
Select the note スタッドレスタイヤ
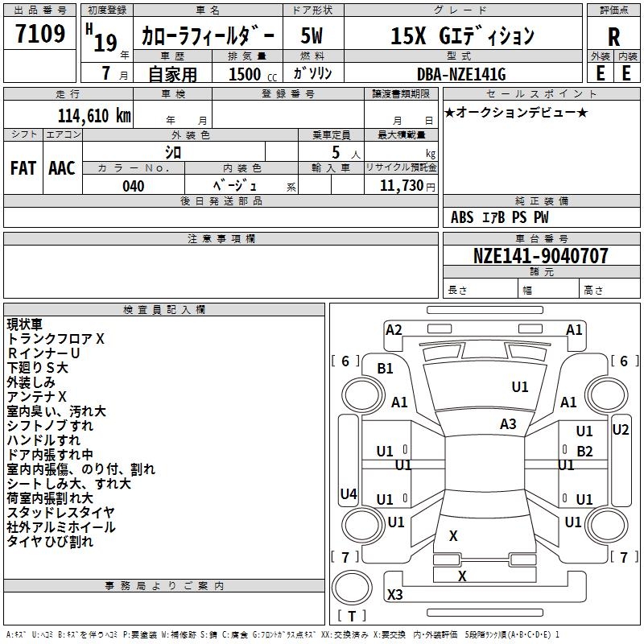(x=61, y=512)
